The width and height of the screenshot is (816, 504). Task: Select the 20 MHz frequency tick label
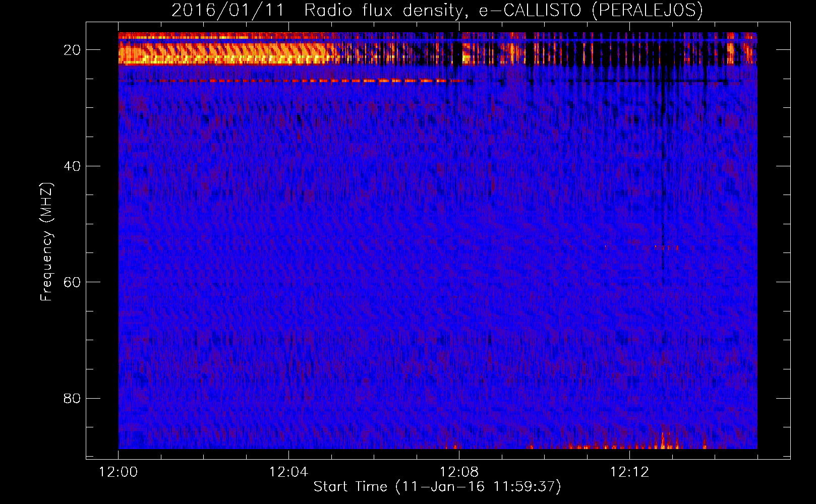tap(73, 50)
